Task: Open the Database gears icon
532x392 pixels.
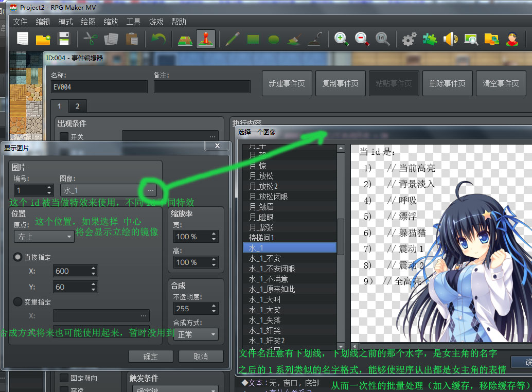Action: tap(409, 39)
